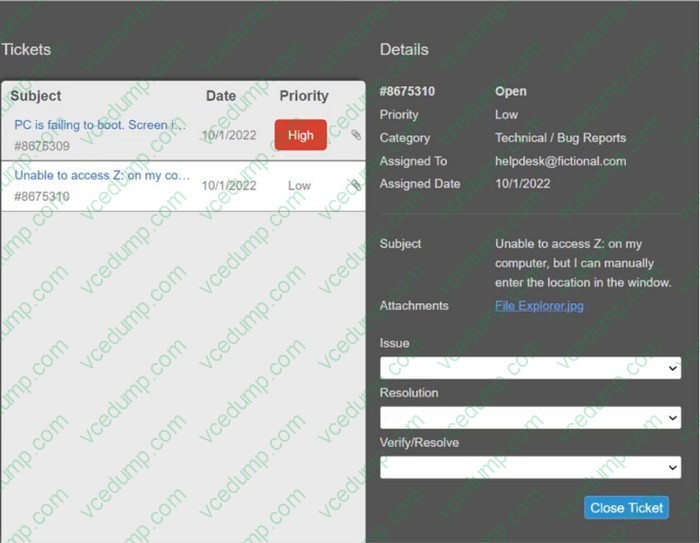This screenshot has width=700, height=543.
Task: Click the Low priority label in the ticket list
Action: (299, 185)
